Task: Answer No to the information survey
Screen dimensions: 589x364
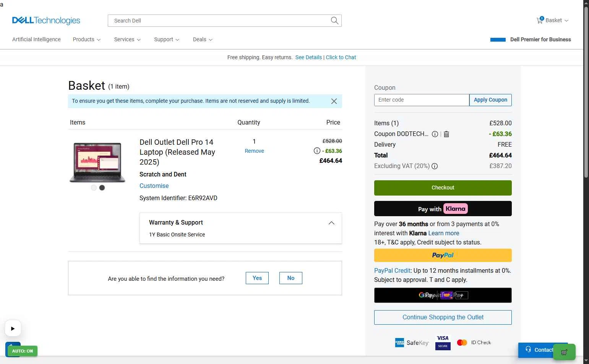Action: pyautogui.click(x=291, y=278)
